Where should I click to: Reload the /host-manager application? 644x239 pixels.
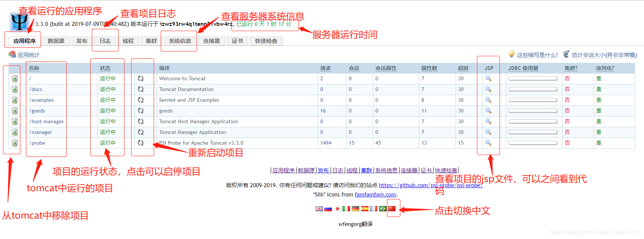[141, 121]
